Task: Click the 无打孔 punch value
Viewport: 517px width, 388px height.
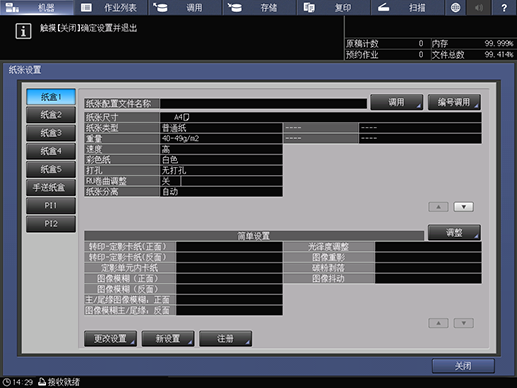Action: coord(221,170)
